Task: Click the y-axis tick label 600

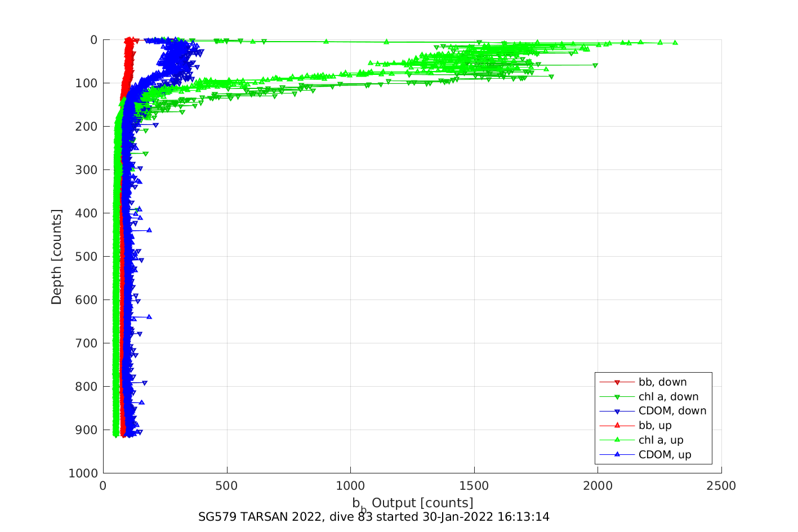Action: 86,300
